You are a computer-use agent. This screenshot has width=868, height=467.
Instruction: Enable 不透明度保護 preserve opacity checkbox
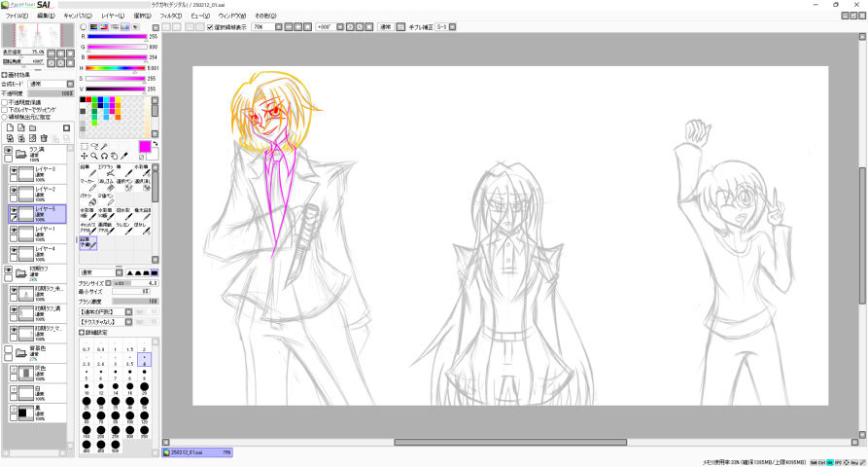click(5, 102)
